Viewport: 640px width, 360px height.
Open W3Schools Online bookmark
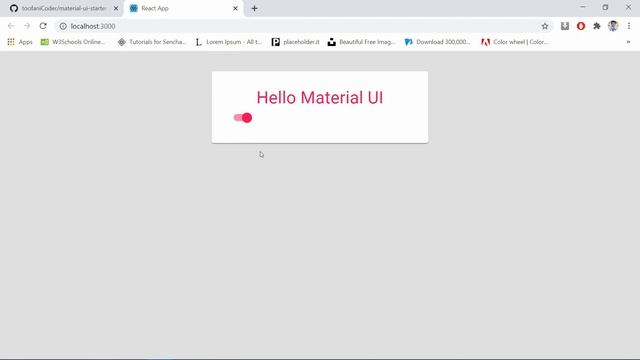click(x=73, y=42)
